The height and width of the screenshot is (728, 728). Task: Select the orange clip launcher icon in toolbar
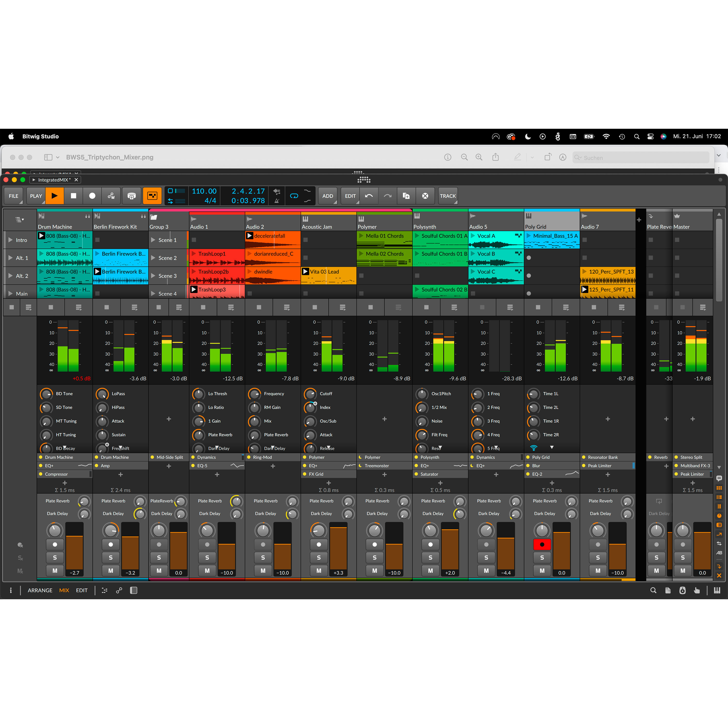click(152, 196)
